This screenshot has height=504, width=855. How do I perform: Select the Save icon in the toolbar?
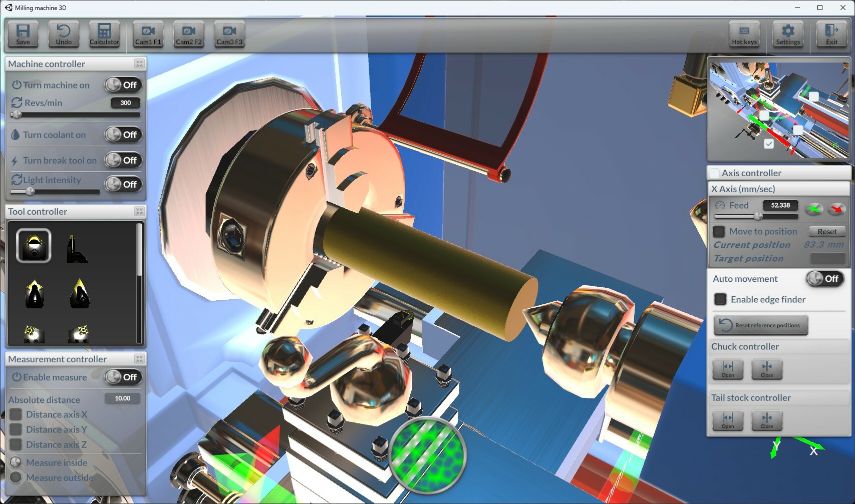[x=23, y=34]
